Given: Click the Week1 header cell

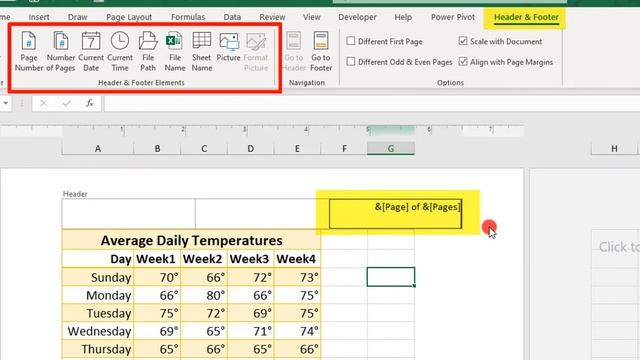Looking at the screenshot, I should tap(157, 259).
